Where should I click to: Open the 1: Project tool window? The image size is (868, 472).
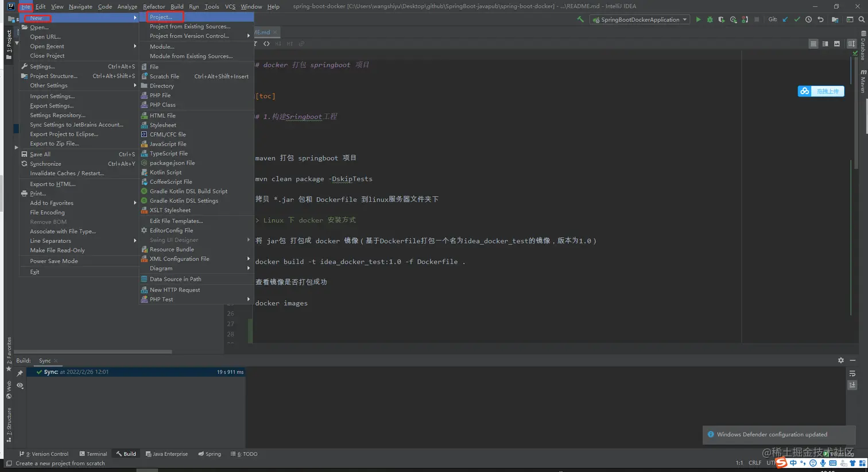9,45
